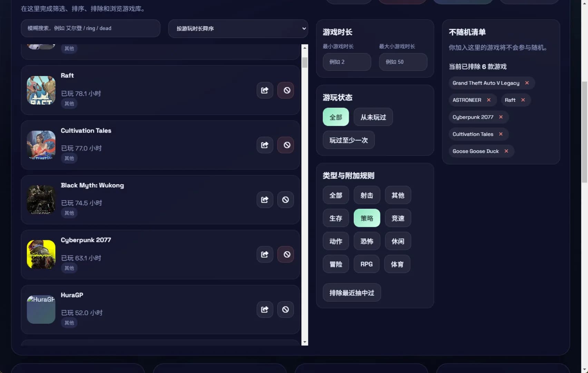Click share icon for HuraGP

(265, 309)
